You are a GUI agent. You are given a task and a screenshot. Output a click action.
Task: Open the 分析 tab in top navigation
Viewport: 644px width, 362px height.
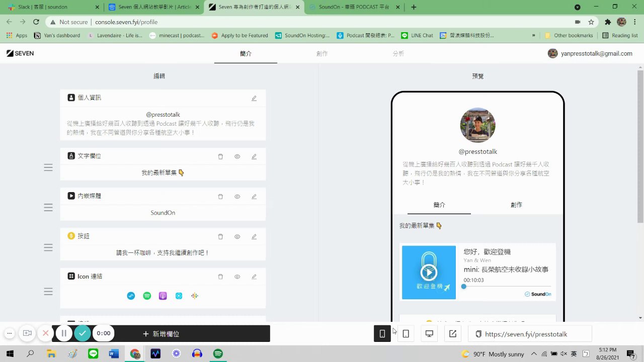click(x=398, y=53)
